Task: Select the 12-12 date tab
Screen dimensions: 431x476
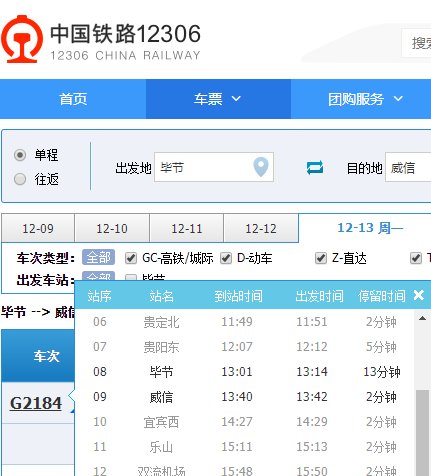Action: pos(261,228)
